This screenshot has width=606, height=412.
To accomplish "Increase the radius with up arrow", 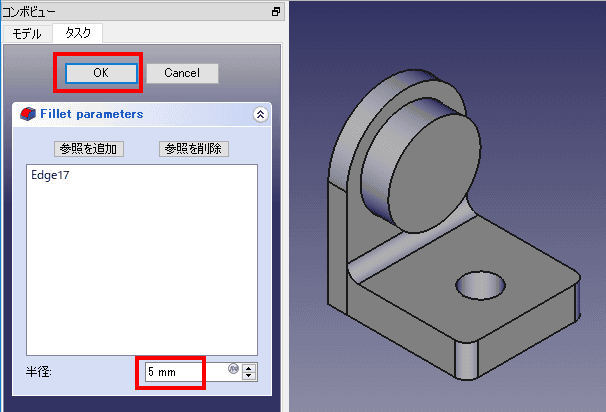I will coord(249,368).
